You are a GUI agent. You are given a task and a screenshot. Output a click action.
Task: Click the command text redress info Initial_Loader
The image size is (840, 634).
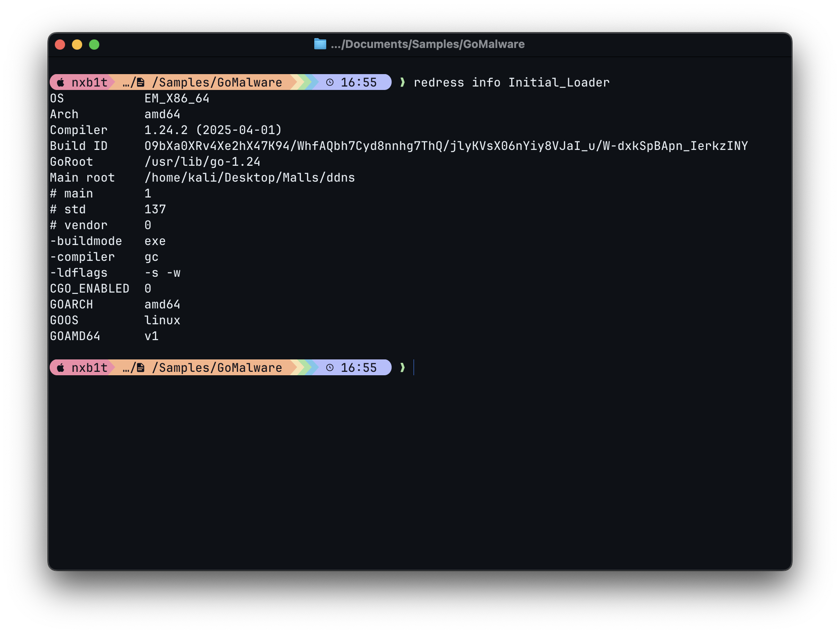[512, 82]
